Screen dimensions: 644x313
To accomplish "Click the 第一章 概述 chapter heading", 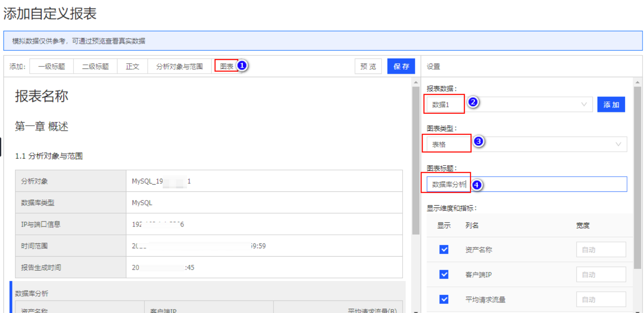I will (42, 126).
